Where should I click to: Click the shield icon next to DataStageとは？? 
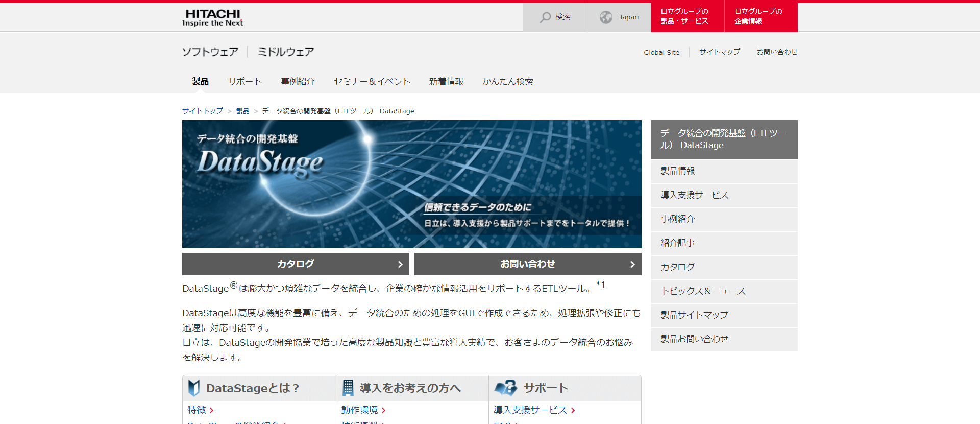click(194, 388)
